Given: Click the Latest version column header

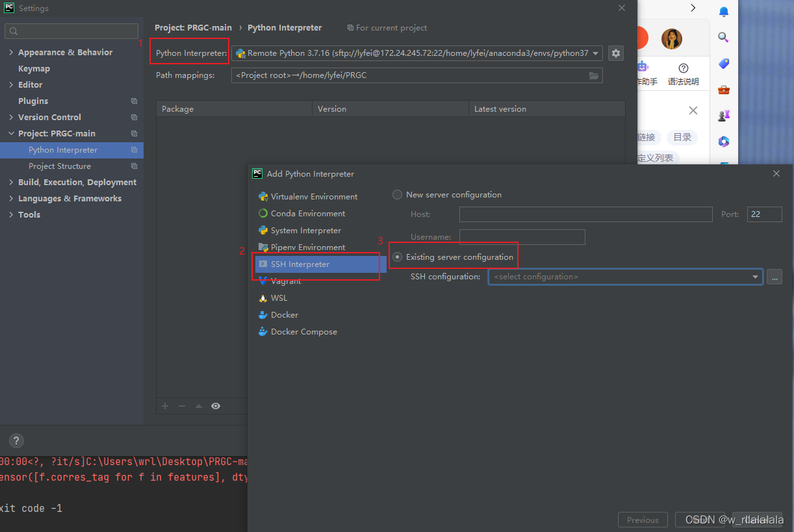Looking at the screenshot, I should 547,109.
